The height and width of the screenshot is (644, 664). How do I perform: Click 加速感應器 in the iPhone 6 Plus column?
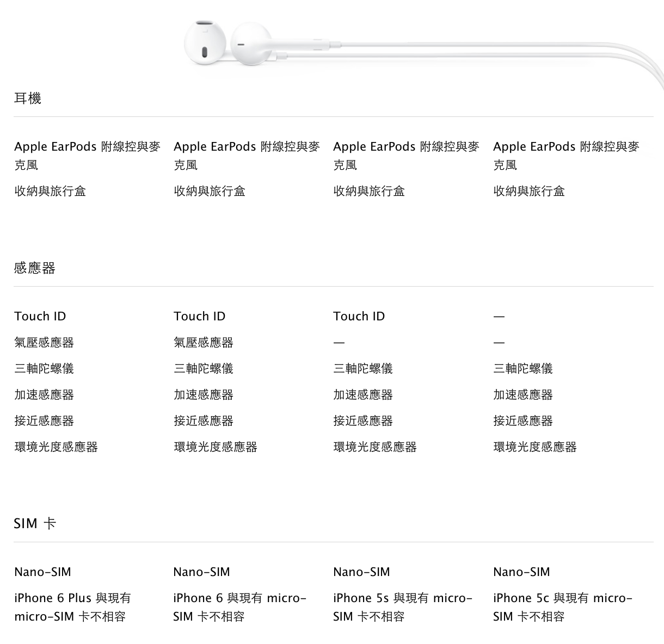(44, 395)
